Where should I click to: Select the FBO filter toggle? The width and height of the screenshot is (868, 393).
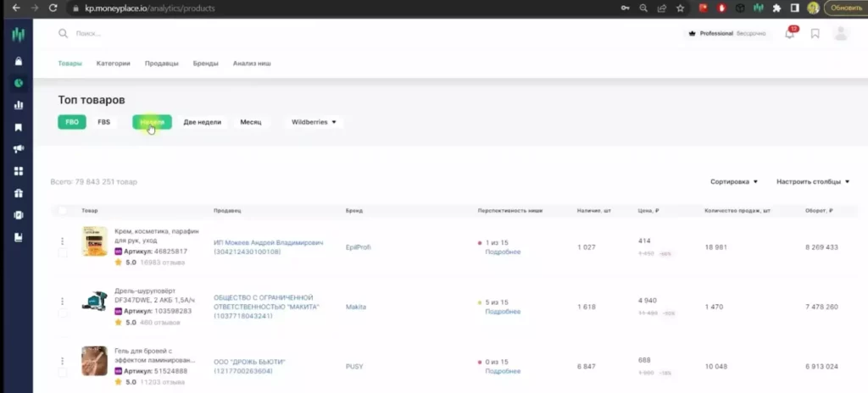click(x=72, y=122)
